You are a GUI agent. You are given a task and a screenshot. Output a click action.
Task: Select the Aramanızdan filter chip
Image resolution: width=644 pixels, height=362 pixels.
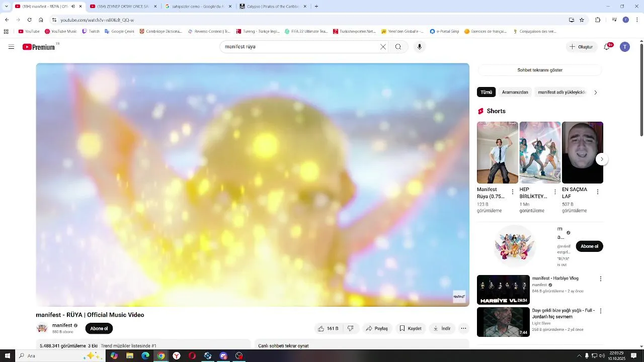pos(515,93)
